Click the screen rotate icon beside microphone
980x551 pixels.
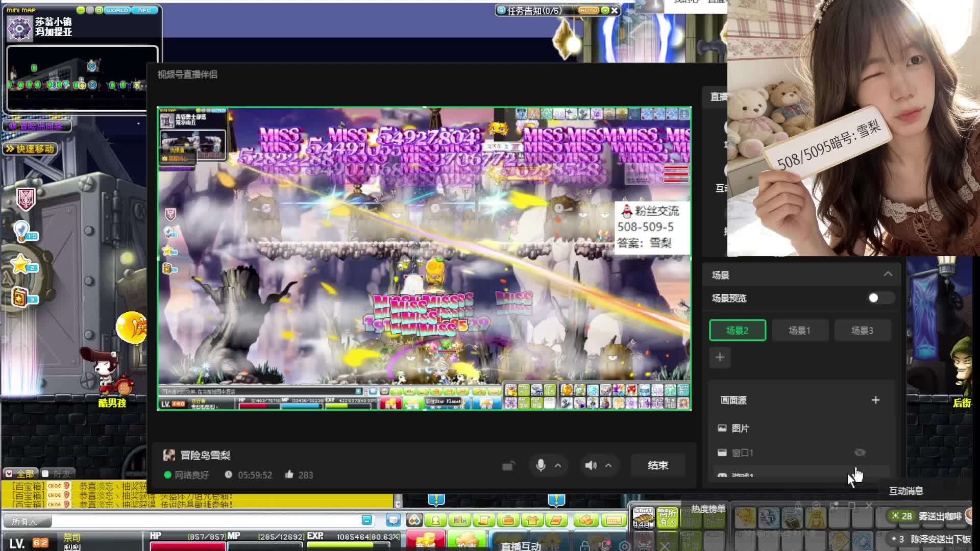[x=508, y=465]
